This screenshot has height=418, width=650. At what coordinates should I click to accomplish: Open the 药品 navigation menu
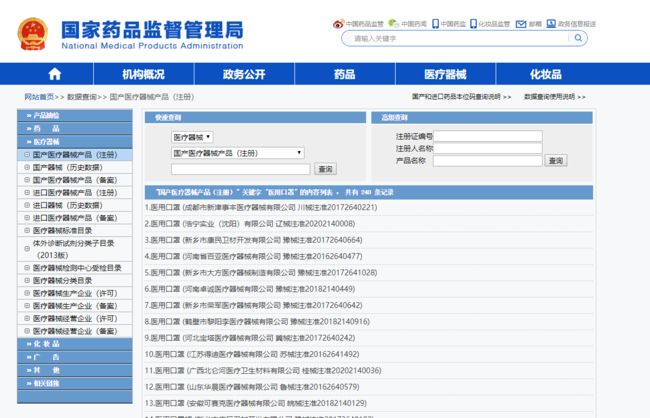pyautogui.click(x=344, y=74)
